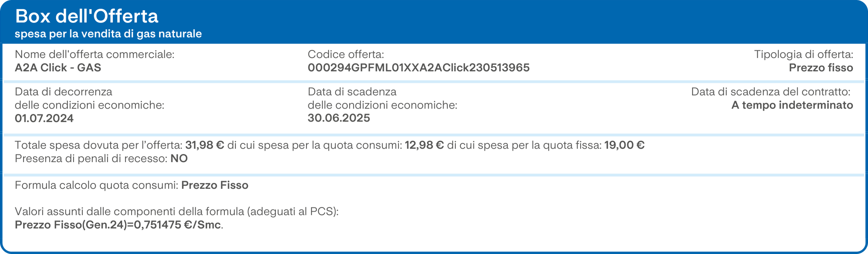Viewport: 868px width, 254px height.
Task: Click the 'Valori assunti dalle componenti' line
Action: pos(177,211)
